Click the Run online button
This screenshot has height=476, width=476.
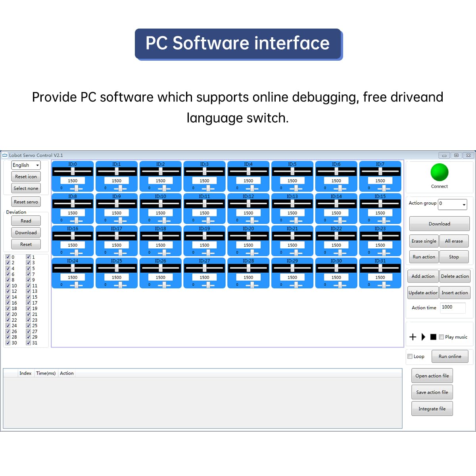point(450,356)
